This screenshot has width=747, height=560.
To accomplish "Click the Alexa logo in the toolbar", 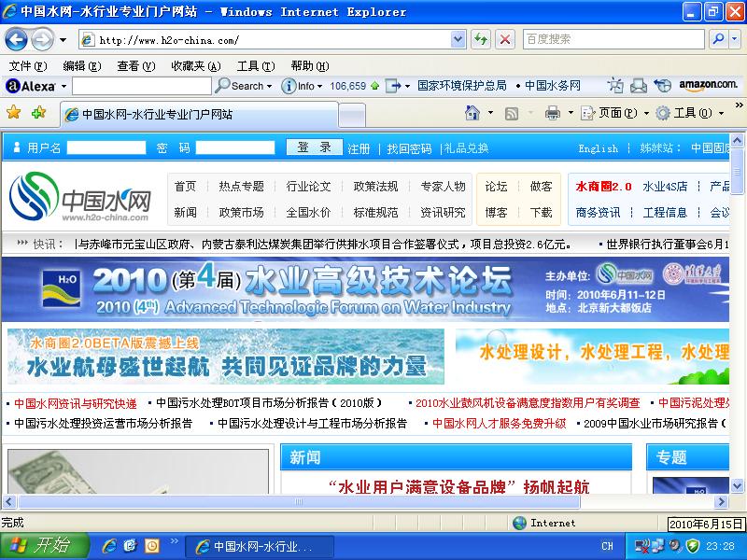I will point(31,86).
